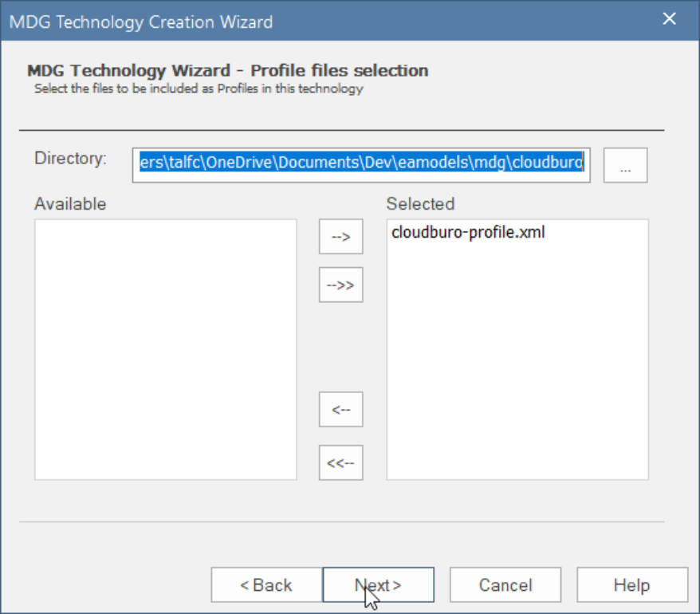Open Help for this wizard page
The width and height of the screenshot is (700, 614).
[631, 585]
